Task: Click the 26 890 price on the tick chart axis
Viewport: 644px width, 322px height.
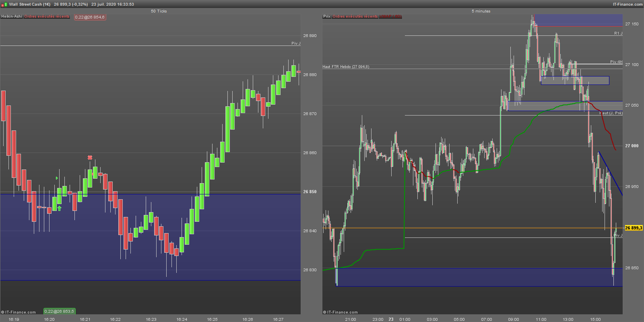Action: (310, 36)
